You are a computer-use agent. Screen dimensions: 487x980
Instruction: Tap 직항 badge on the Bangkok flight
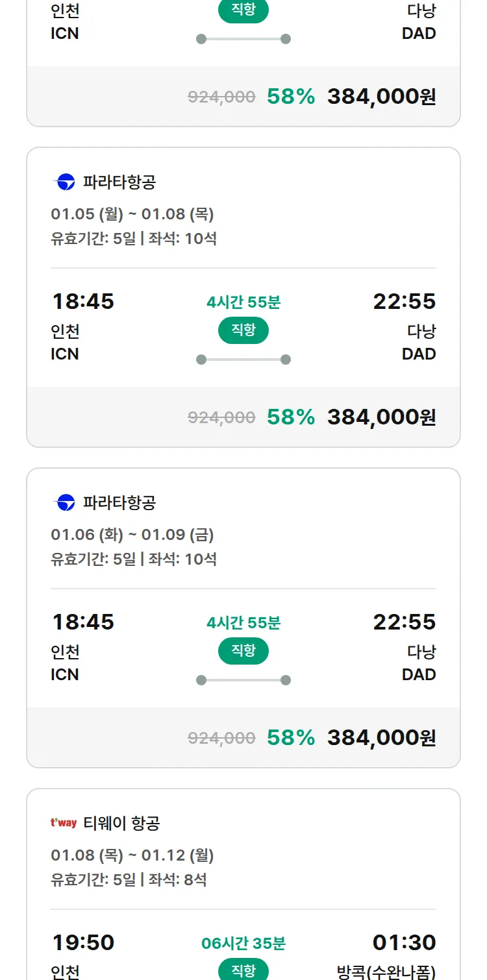tap(243, 970)
